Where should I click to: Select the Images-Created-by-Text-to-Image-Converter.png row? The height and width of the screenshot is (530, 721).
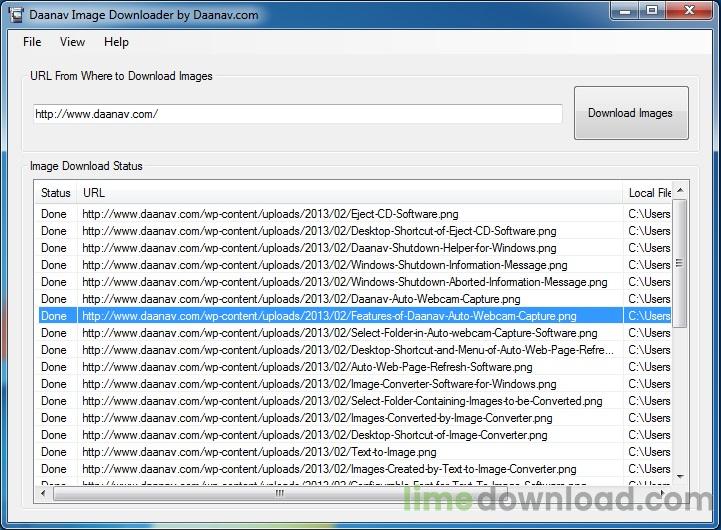tap(354, 469)
